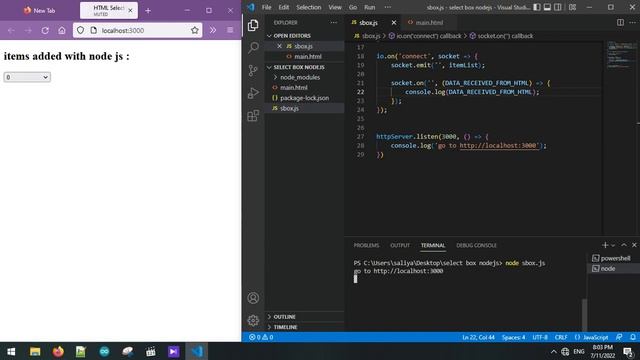Click the localhost:3000 address bar
Image resolution: width=640 pixels, height=360 pixels.
pyautogui.click(x=138, y=30)
